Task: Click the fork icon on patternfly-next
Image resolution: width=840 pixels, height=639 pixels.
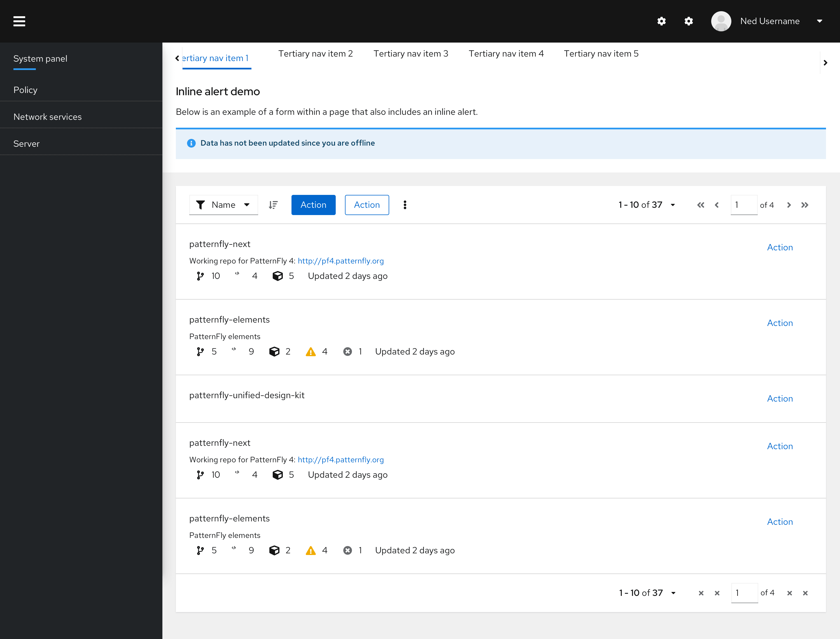Action: (x=199, y=276)
